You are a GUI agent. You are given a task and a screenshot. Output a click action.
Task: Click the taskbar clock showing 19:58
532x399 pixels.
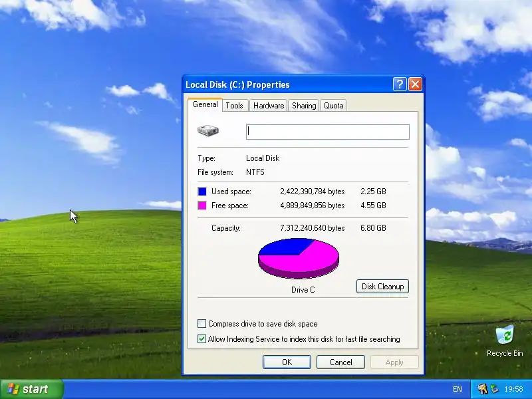[513, 389]
